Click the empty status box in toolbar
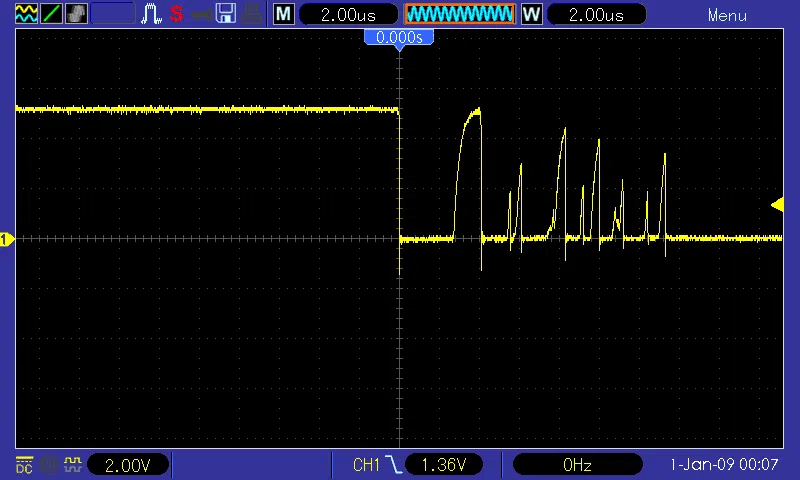This screenshot has height=480, width=800. pyautogui.click(x=113, y=14)
